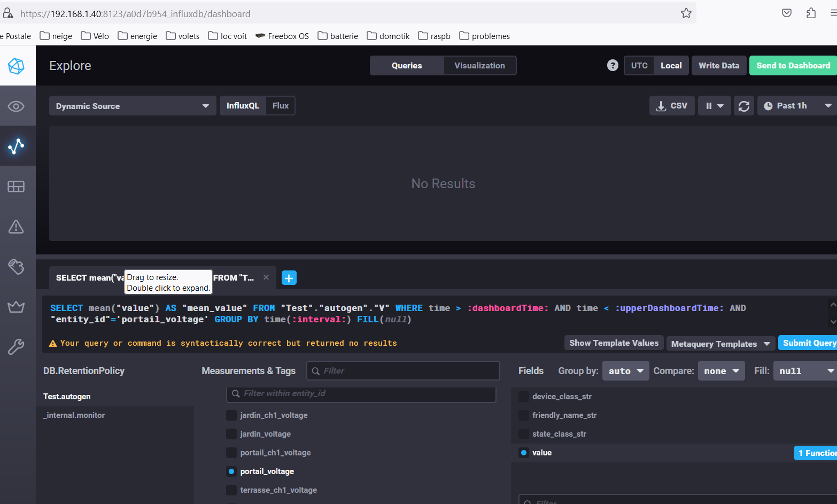Switch query language to Flux

280,106
